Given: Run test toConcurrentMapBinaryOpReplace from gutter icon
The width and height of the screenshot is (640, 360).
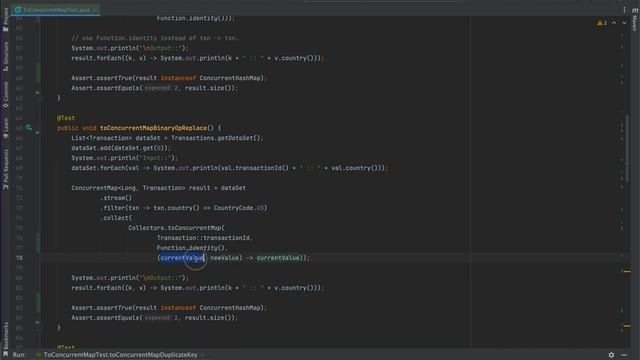Looking at the screenshot, I should [29, 128].
